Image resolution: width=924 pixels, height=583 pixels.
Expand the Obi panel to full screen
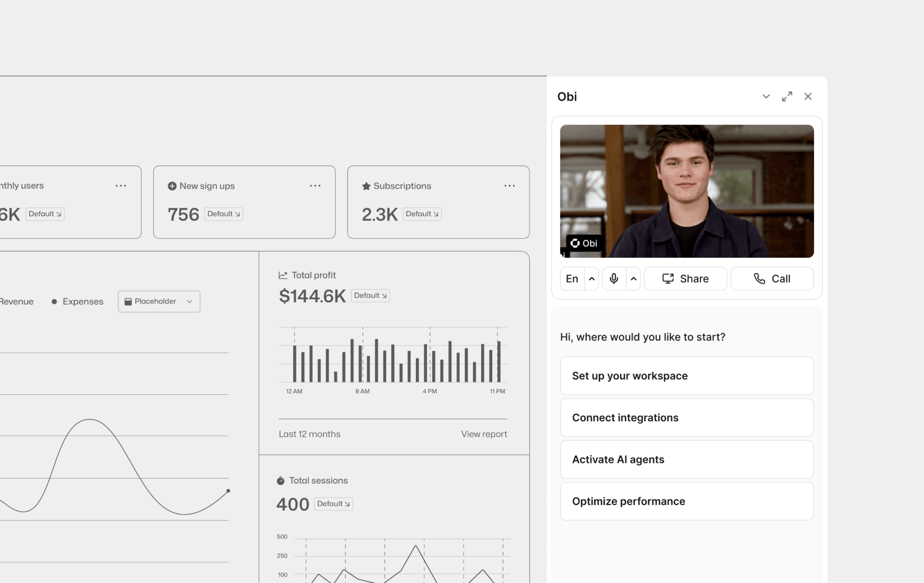tap(787, 97)
